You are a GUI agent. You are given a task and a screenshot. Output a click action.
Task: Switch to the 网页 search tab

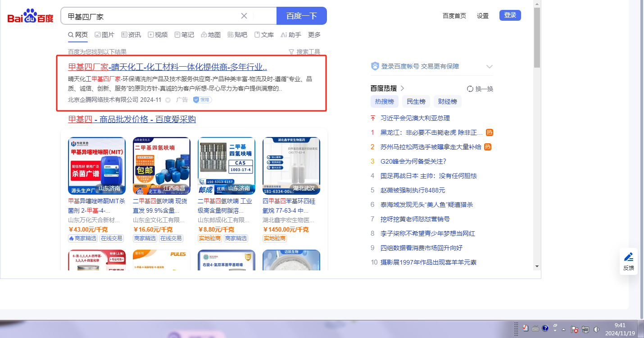(78, 35)
